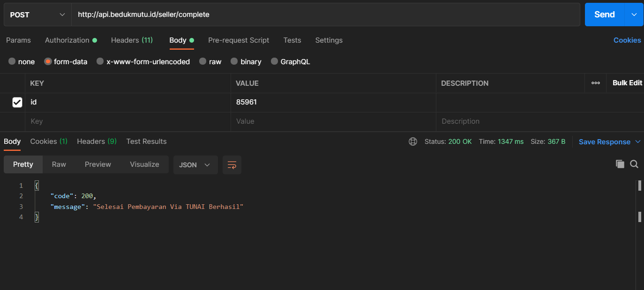Open search in the response body
This screenshot has width=644, height=290.
[634, 164]
